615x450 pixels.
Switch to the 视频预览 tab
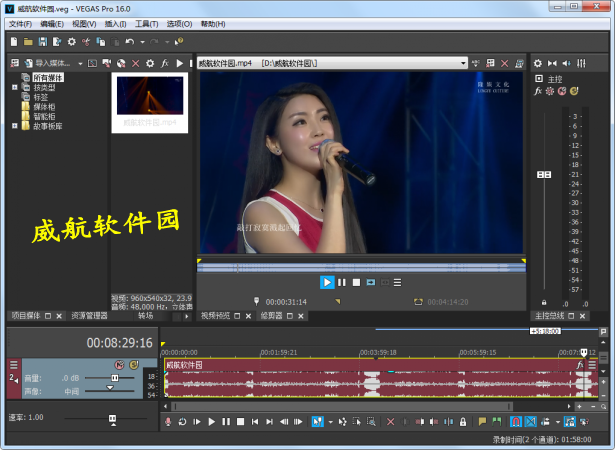[x=215, y=315]
